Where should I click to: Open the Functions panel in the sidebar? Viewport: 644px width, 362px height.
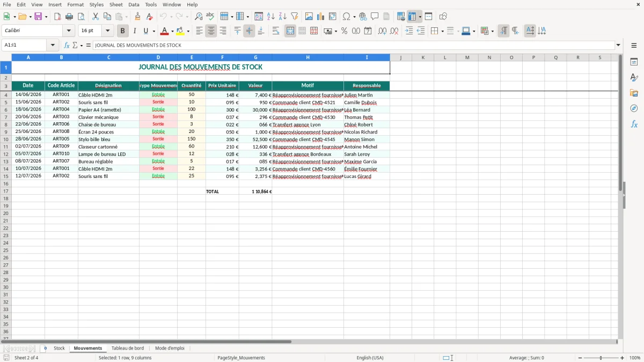click(634, 124)
